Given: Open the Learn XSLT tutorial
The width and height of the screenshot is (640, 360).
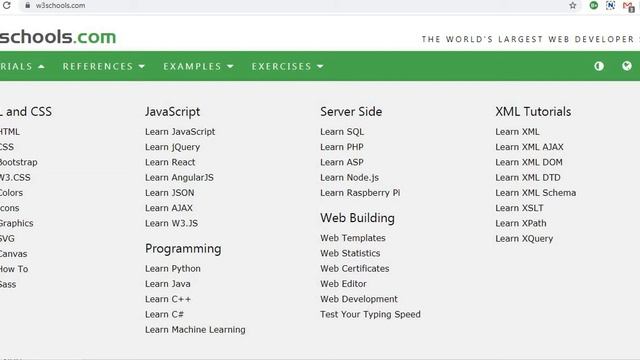Looking at the screenshot, I should click(x=519, y=208).
